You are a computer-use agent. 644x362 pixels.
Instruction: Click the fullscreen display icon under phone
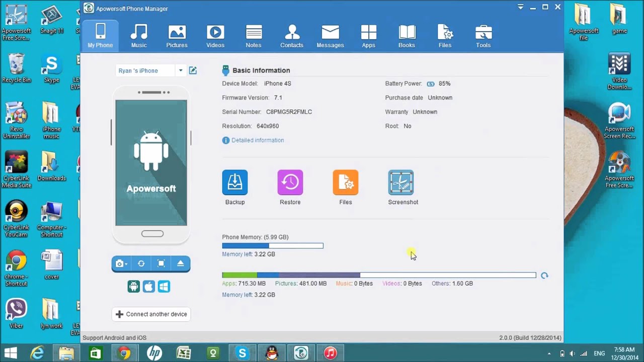(x=161, y=263)
